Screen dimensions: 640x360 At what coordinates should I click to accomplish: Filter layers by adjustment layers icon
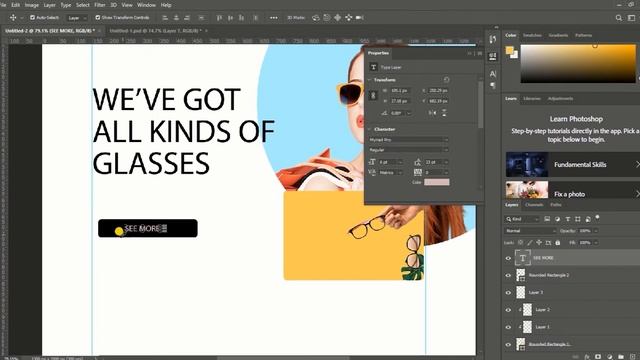[x=557, y=219]
